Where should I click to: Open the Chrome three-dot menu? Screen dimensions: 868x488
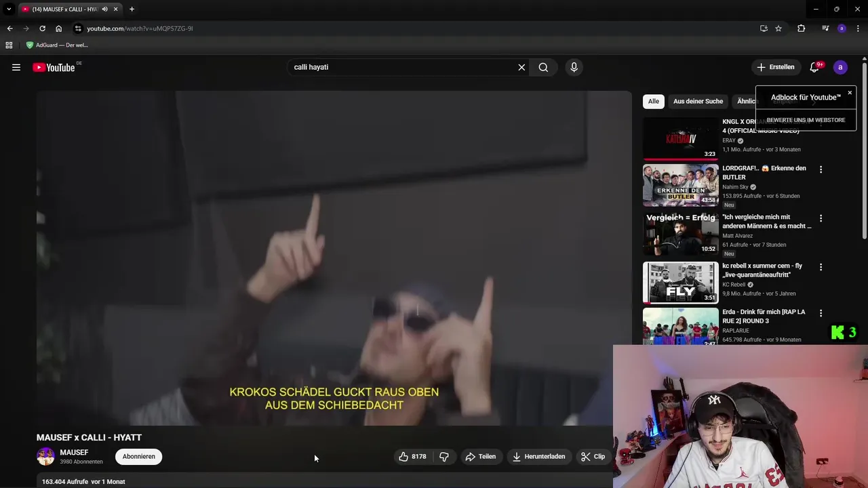tap(857, 28)
